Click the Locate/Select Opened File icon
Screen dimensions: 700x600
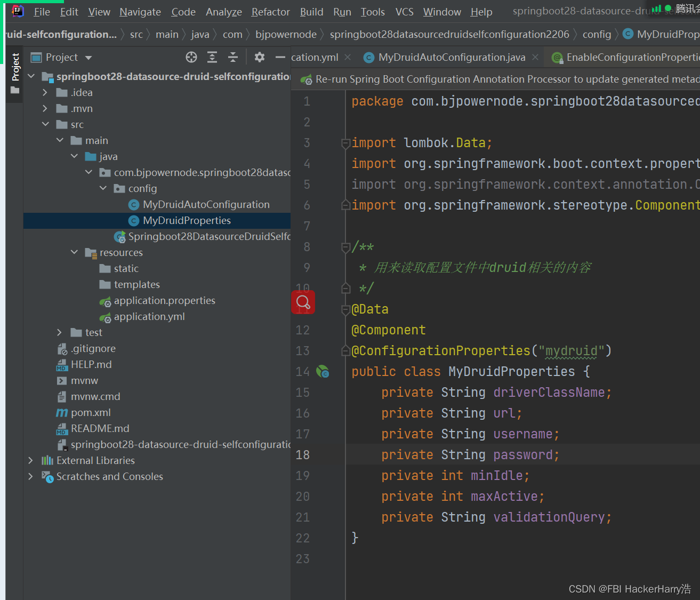pos(191,57)
